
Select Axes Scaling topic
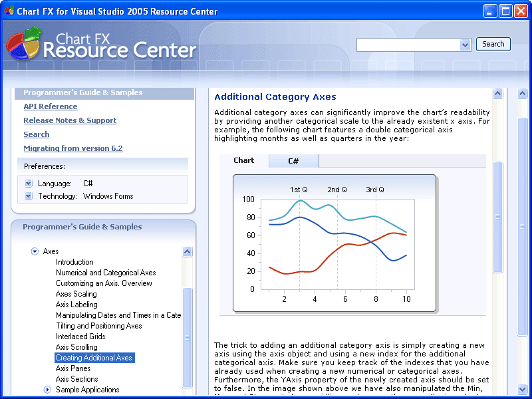[x=76, y=294]
